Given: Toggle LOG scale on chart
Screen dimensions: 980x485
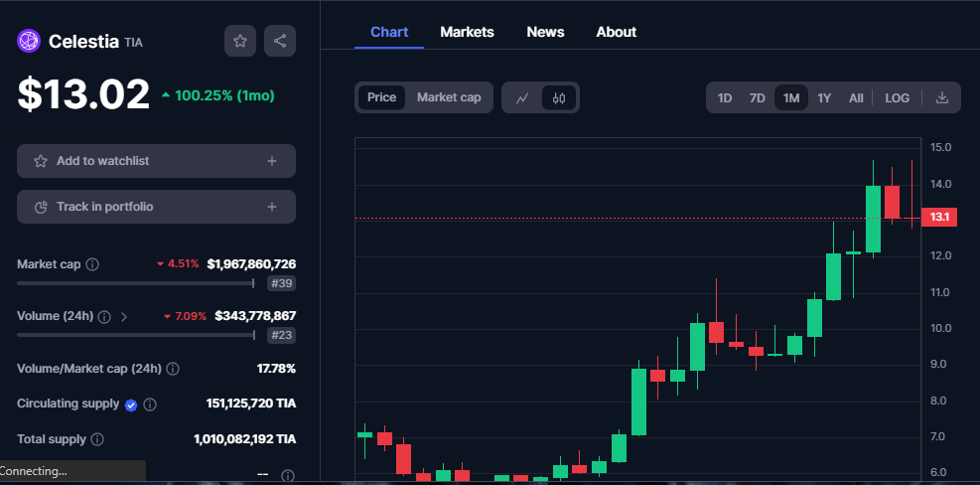Looking at the screenshot, I should [897, 97].
